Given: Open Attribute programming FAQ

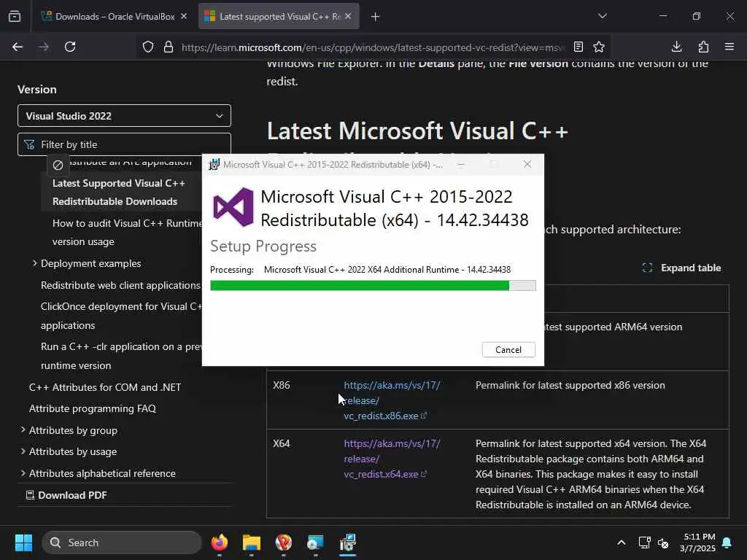Looking at the screenshot, I should coord(93,408).
